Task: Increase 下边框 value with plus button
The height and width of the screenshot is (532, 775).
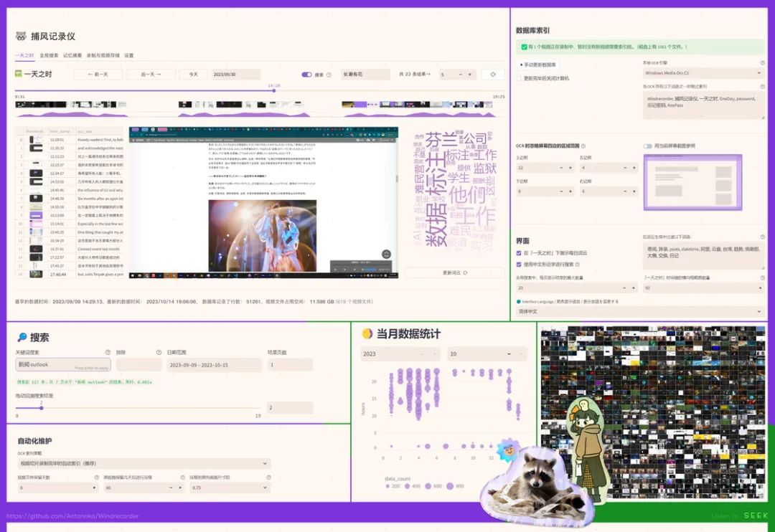Action: click(x=570, y=191)
